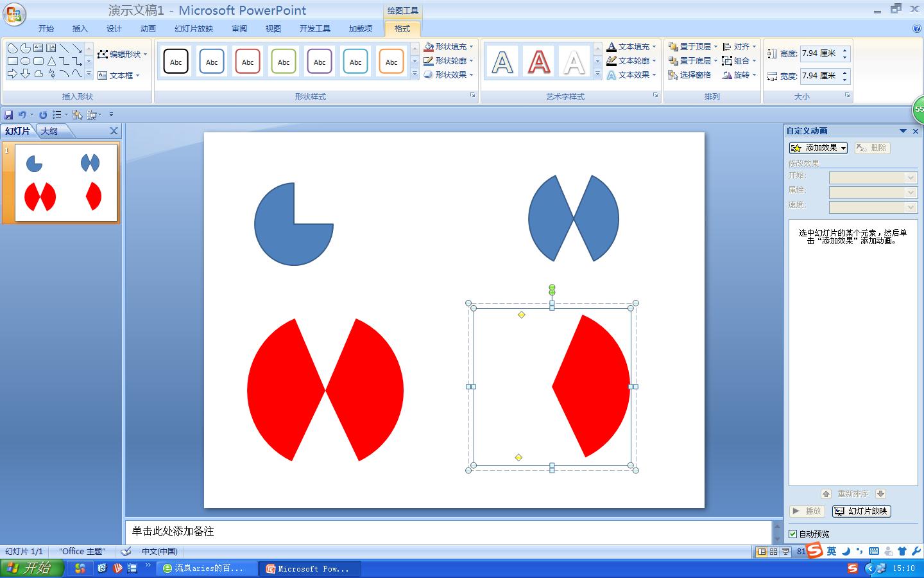Increase 宽度 width spinner up

[845, 72]
